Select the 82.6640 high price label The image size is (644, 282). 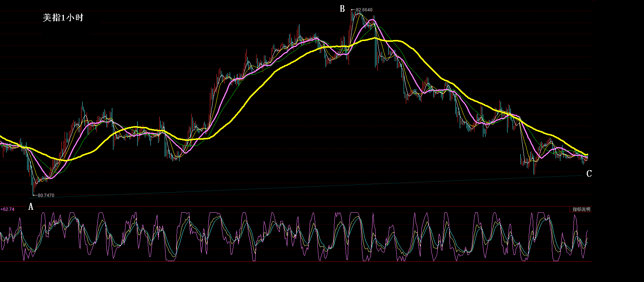(x=364, y=10)
